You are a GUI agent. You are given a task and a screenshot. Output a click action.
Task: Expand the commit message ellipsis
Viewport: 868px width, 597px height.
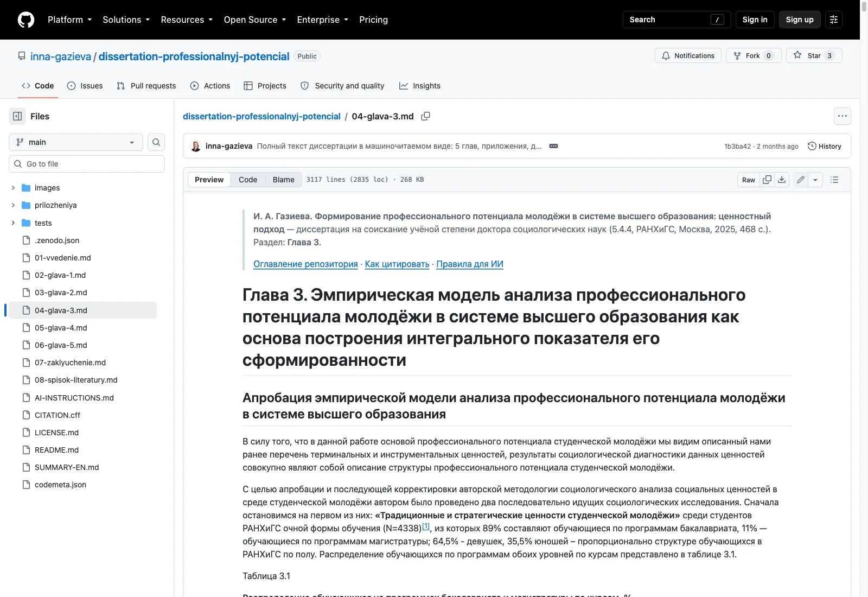[553, 146]
